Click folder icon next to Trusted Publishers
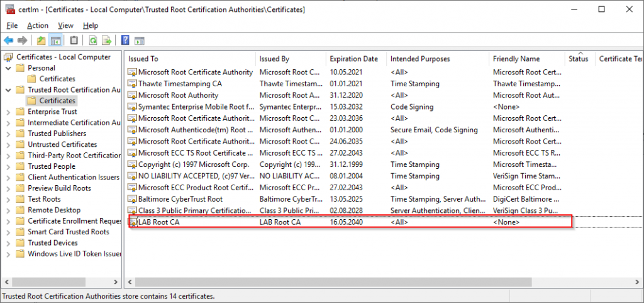The image size is (644, 303). click(20, 134)
